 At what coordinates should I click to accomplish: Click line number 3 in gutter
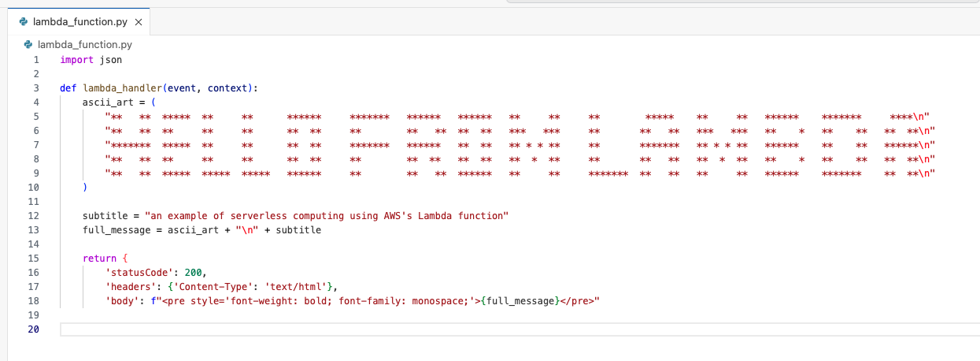[36, 87]
